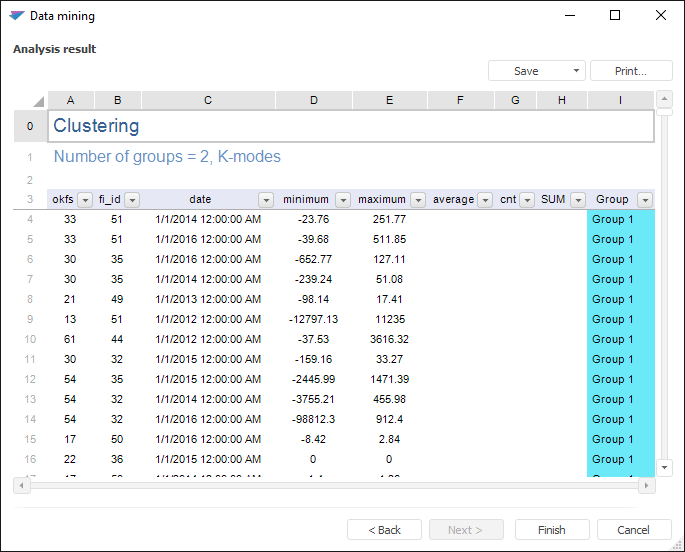Image resolution: width=685 pixels, height=552 pixels.
Task: Click the Save button
Action: click(526, 71)
